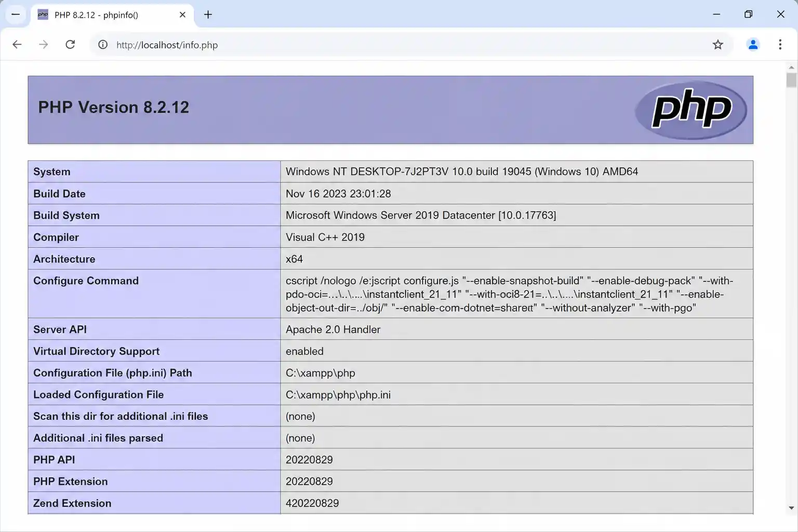
Task: Restore down the browser window
Action: point(748,15)
